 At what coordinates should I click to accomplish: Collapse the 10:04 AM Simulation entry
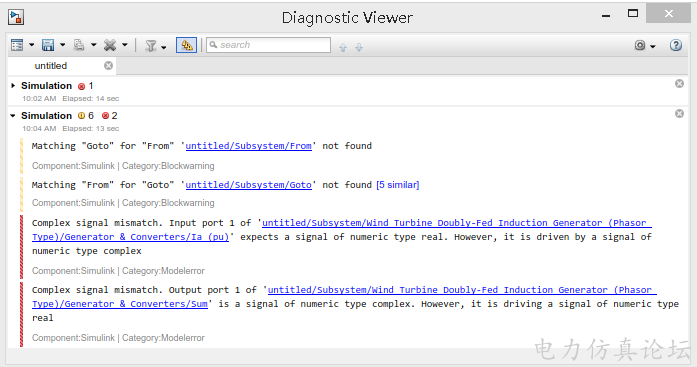pos(13,116)
